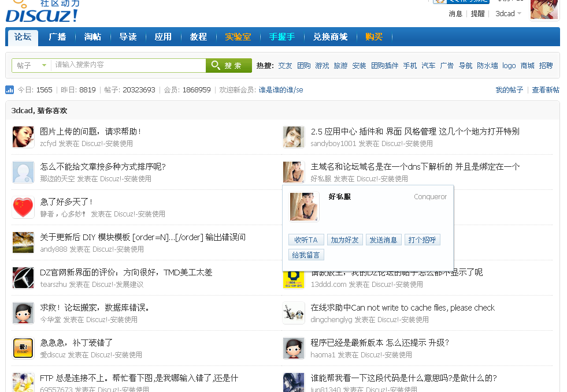Click the 购买 nav item

(x=374, y=37)
